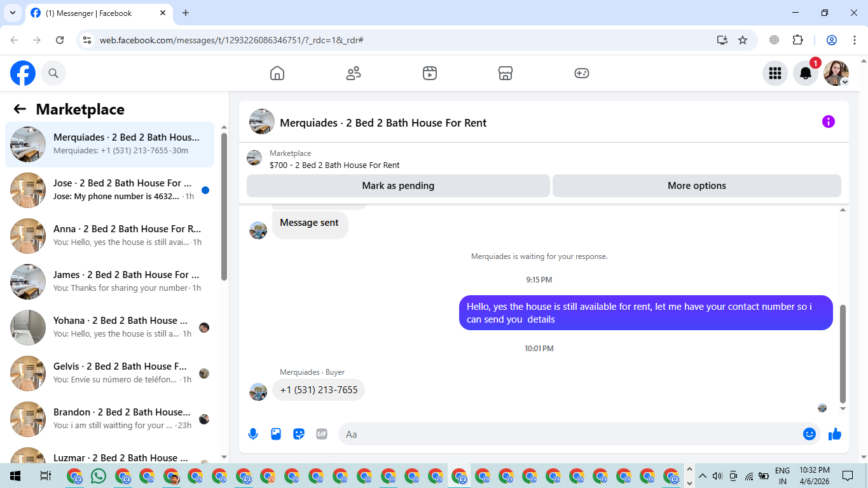868x488 pixels.
Task: Open Task View on the taskbar
Action: (45, 476)
